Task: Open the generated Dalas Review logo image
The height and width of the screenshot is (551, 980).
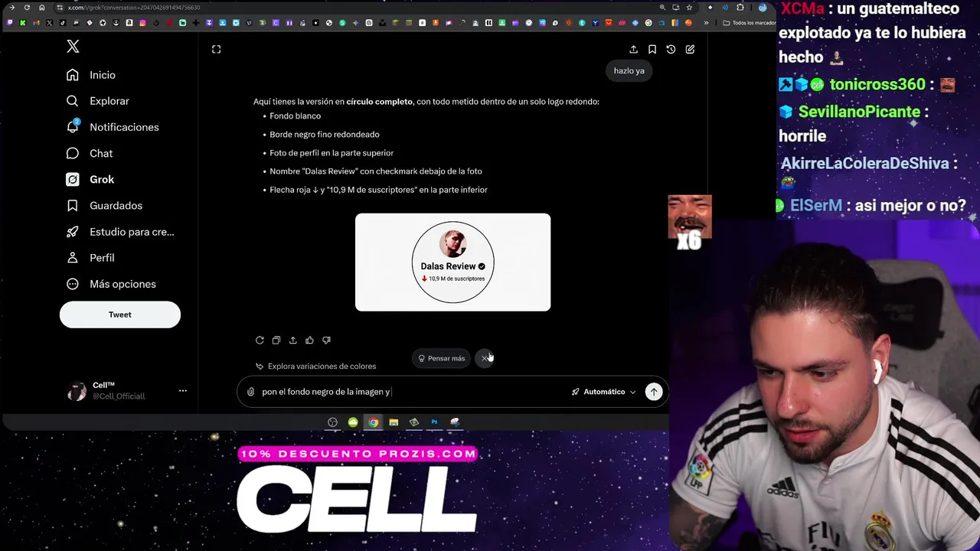Action: 452,262
